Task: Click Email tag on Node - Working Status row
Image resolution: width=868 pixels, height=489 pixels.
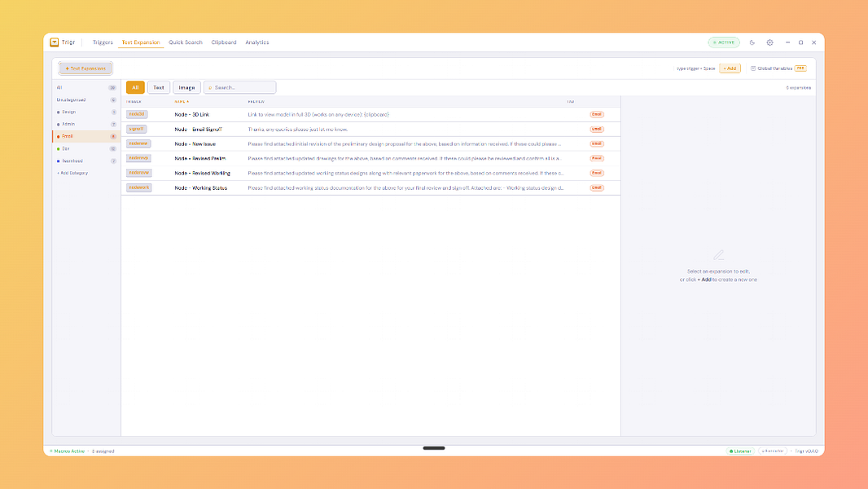Action: [x=597, y=187]
